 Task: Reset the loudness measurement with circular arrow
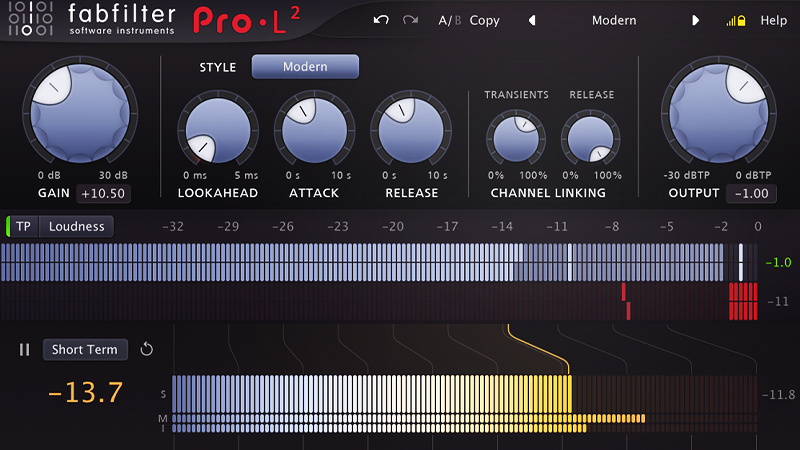[x=146, y=349]
